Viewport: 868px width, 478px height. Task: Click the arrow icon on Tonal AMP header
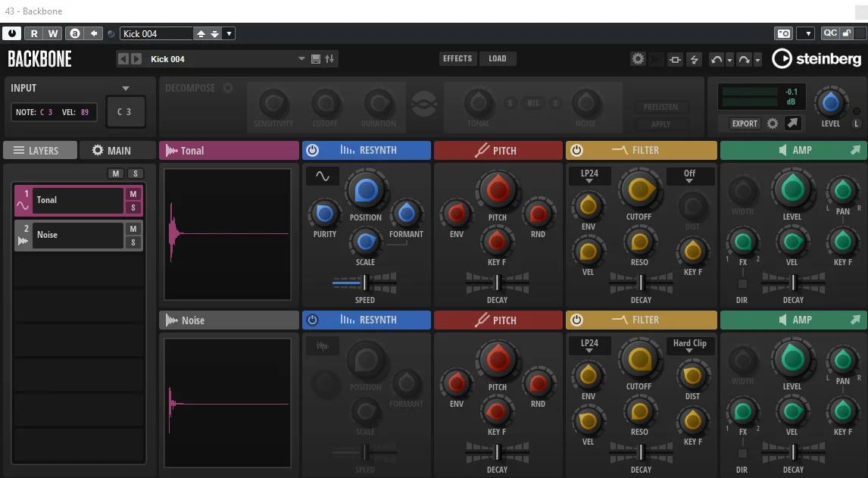click(x=855, y=150)
